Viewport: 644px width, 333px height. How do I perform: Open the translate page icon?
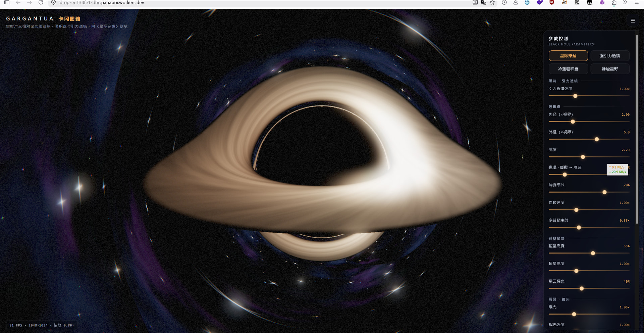click(x=484, y=2)
